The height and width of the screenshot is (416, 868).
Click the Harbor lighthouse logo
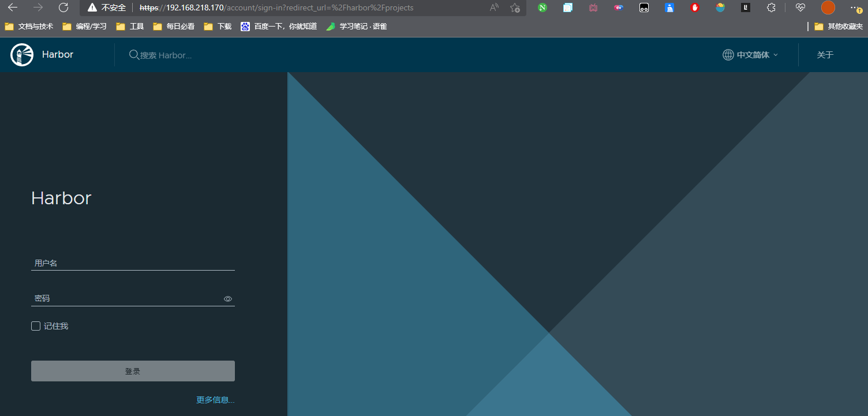[x=22, y=55]
